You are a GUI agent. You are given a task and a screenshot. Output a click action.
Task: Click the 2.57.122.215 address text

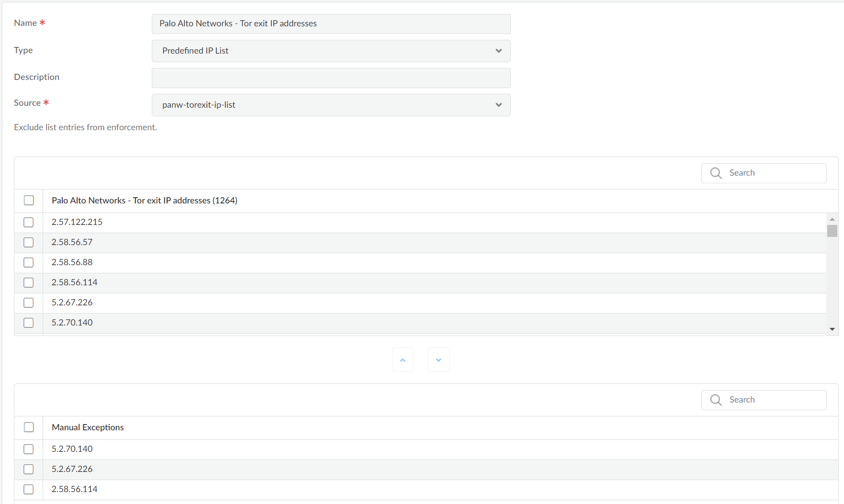click(77, 222)
